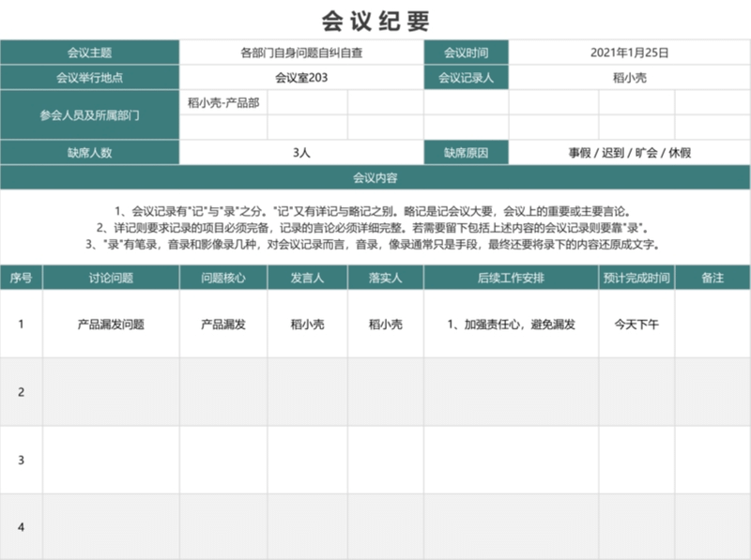The width and height of the screenshot is (751, 560).
Task: Click the 会议纪要 title
Action: pos(375,21)
